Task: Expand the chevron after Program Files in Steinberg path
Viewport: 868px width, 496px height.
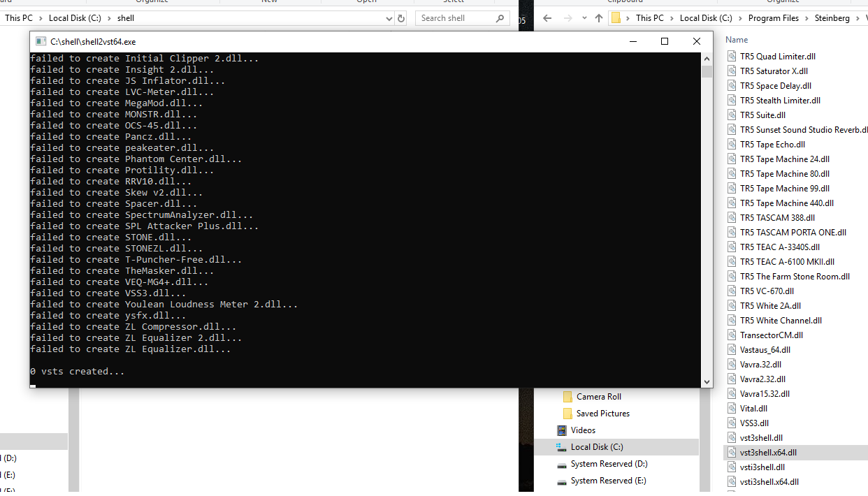Action: pyautogui.click(x=806, y=18)
